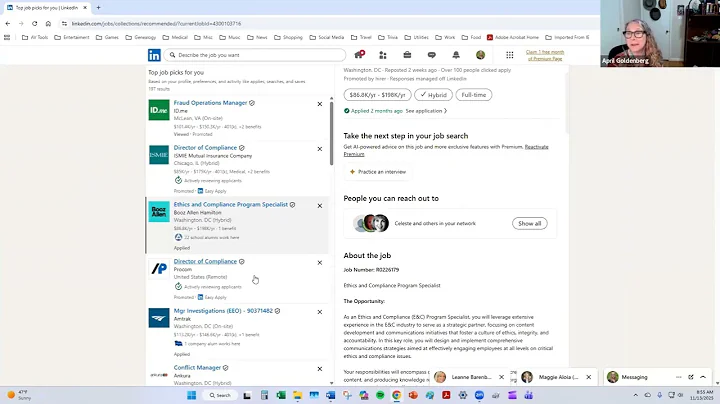Focus the 'Describe the job you want' search box
This screenshot has height=404, width=720.
pos(255,55)
